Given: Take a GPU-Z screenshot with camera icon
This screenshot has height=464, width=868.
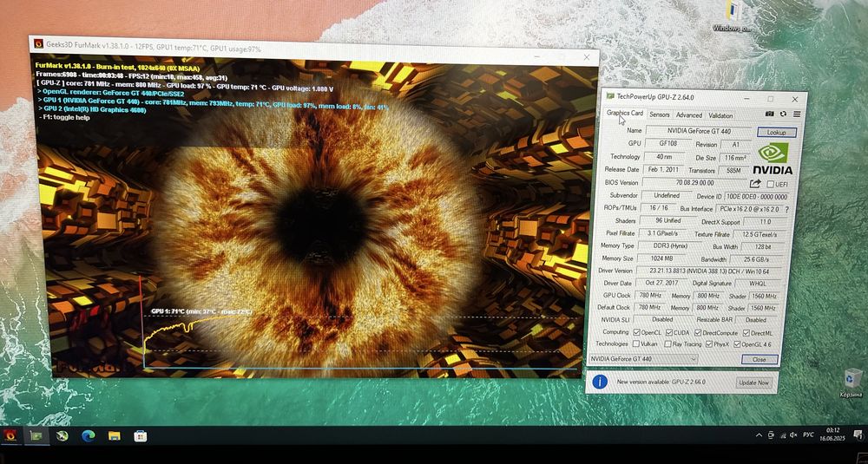Looking at the screenshot, I should coord(769,114).
